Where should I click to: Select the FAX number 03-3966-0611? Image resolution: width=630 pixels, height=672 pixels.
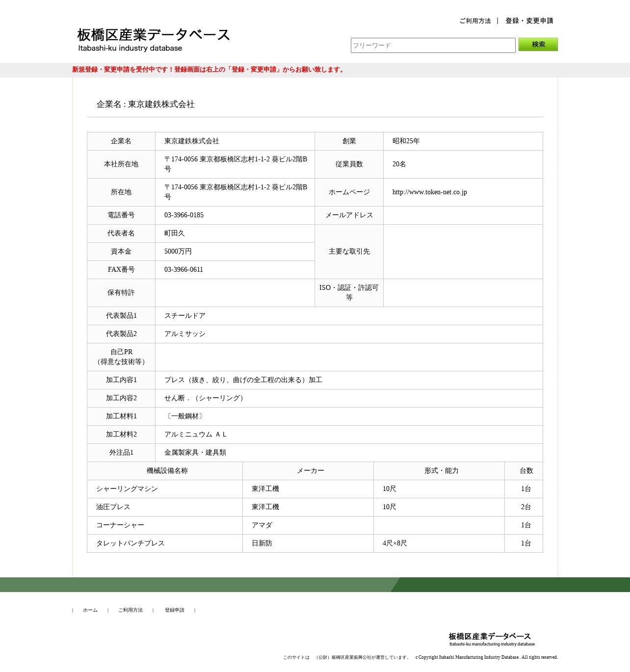[184, 270]
